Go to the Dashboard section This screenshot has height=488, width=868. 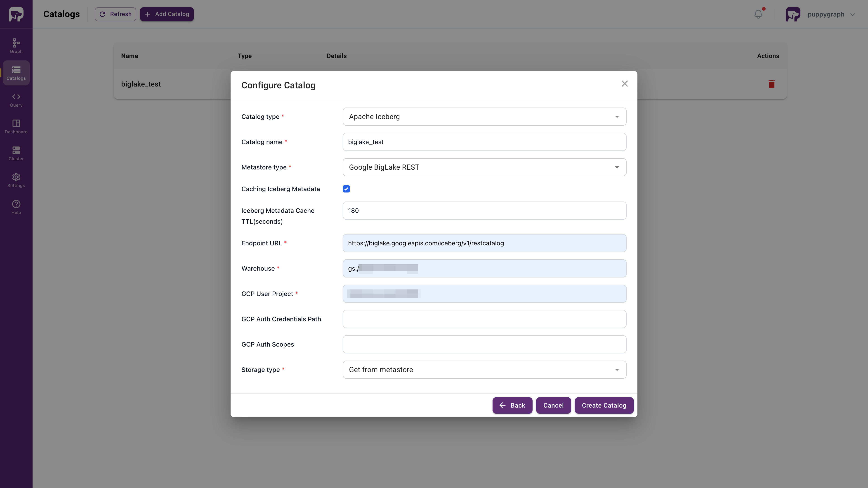pos(16,127)
